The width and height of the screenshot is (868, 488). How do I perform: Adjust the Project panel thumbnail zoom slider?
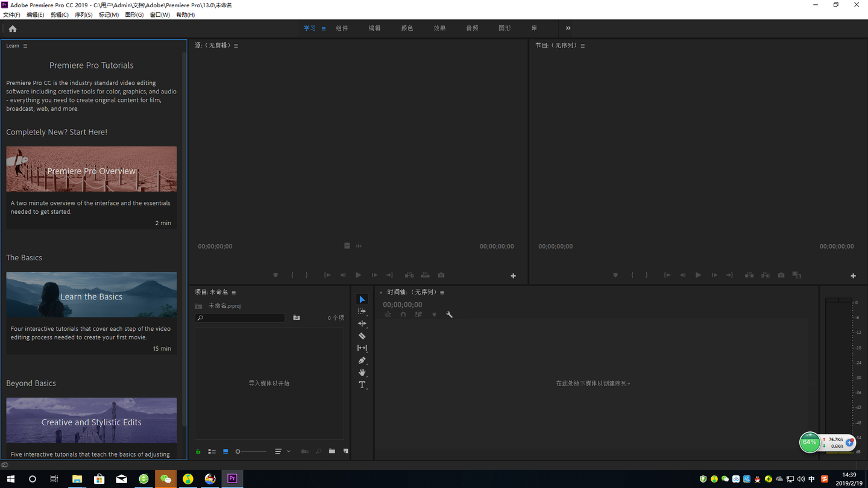click(251, 451)
